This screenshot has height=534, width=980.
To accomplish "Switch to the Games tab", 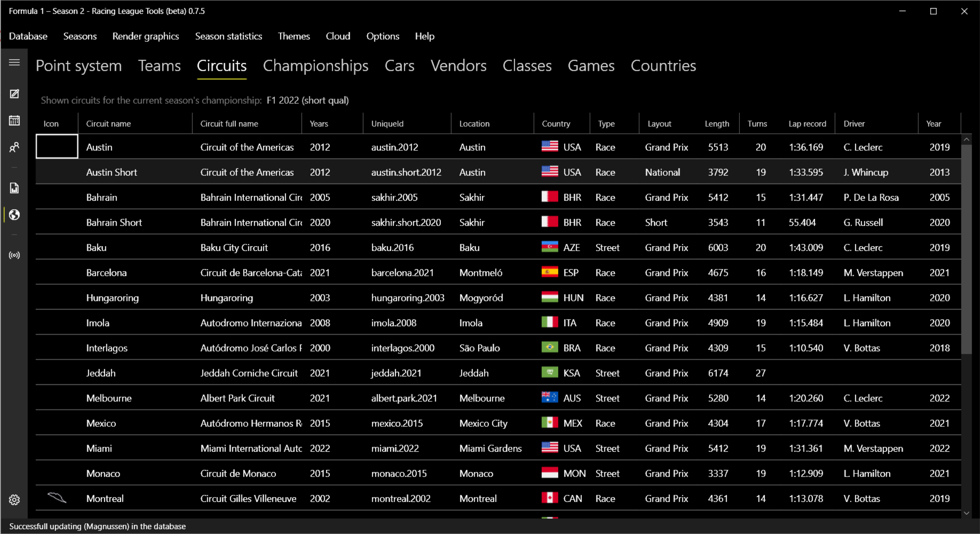I will click(591, 66).
